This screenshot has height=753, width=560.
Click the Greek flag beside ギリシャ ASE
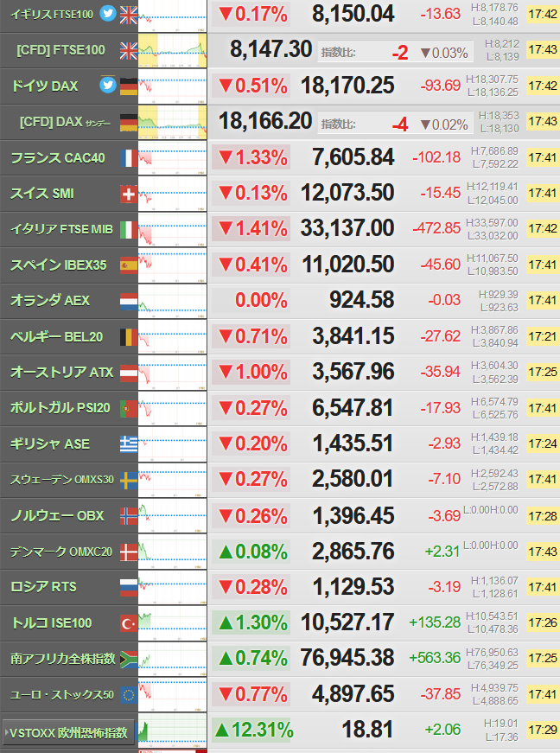point(129,444)
